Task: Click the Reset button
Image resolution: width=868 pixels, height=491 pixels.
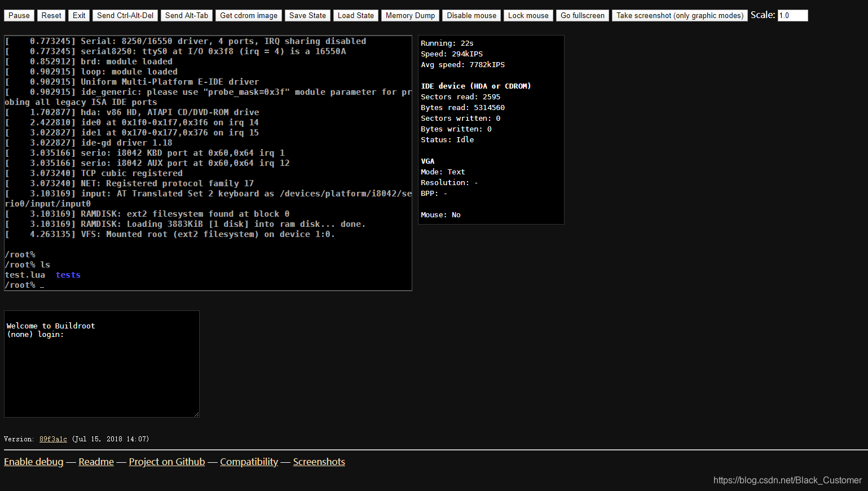Action: 51,15
